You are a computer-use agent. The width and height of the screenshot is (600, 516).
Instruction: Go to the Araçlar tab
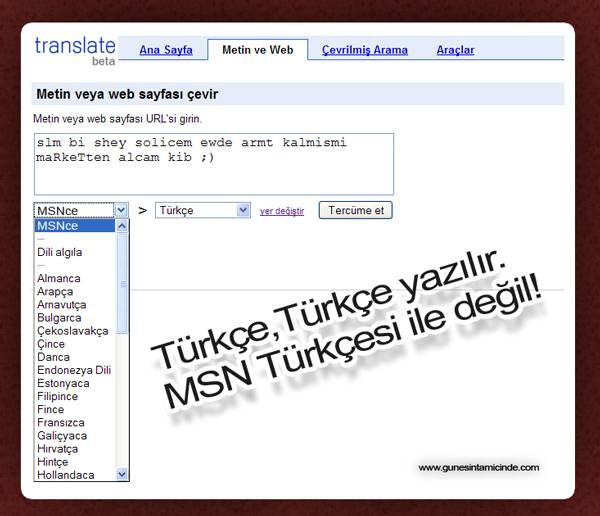455,50
